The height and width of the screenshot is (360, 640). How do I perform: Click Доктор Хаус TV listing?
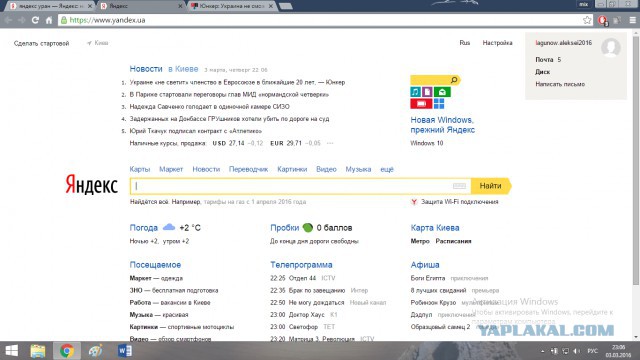(307, 315)
